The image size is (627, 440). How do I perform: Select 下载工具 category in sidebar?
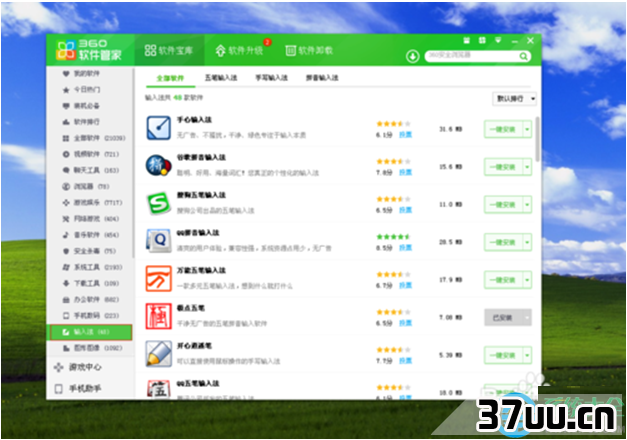91,283
